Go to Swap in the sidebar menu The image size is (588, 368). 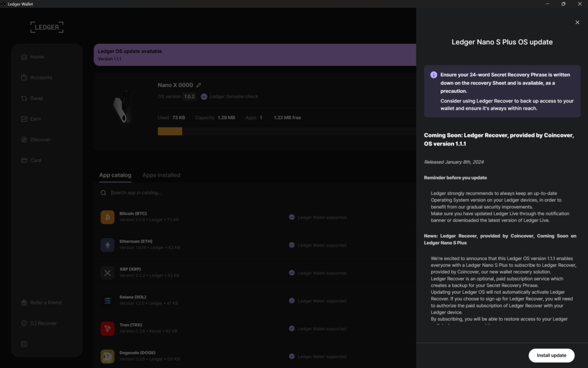click(x=37, y=98)
